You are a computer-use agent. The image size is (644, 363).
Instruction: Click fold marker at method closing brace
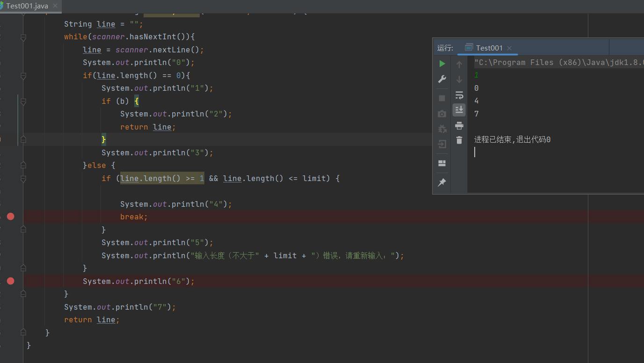point(23,332)
